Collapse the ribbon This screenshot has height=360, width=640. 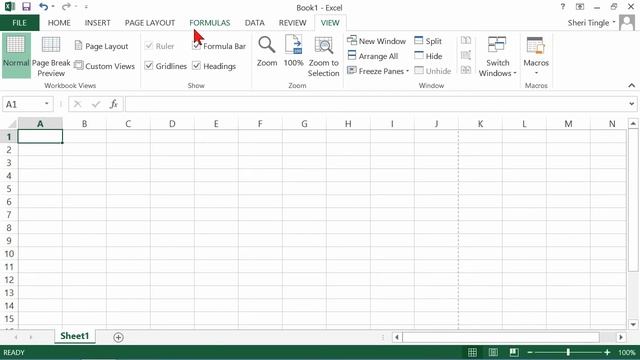coord(631,85)
